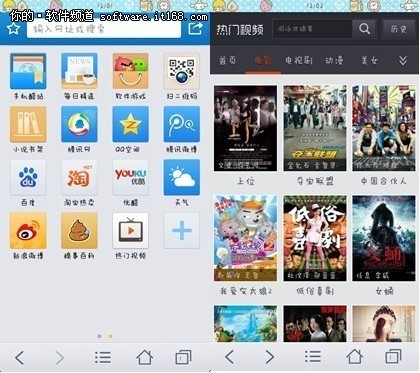This screenshot has width=420, height=373.
Task: Open the 历史 history button
Action: click(398, 29)
